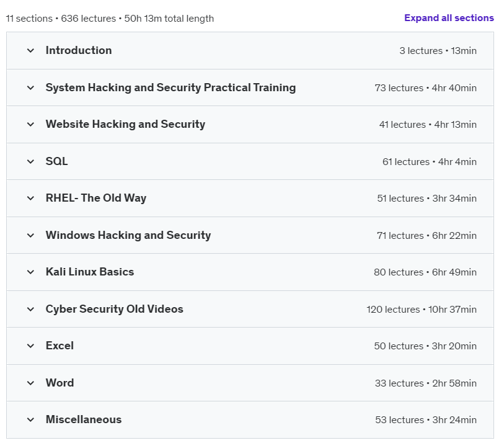Click the '33 lectures • 2hr 58min' text
The image size is (504, 443).
click(x=425, y=383)
